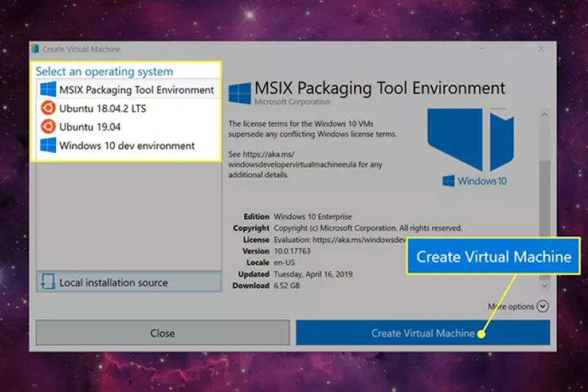Click the Windows logo beside MSIX Packaging Tool
Screen dimensions: 588x392
click(x=48, y=89)
